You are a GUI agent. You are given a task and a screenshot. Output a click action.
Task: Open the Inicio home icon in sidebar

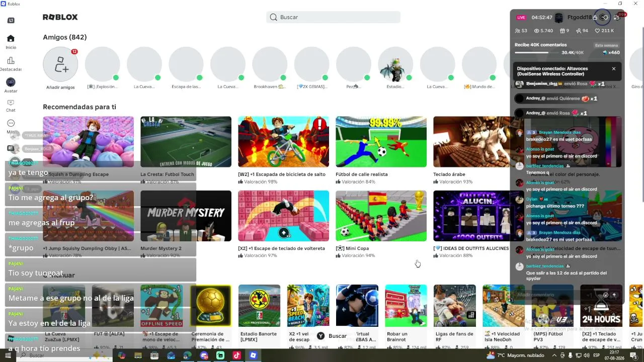(x=11, y=39)
